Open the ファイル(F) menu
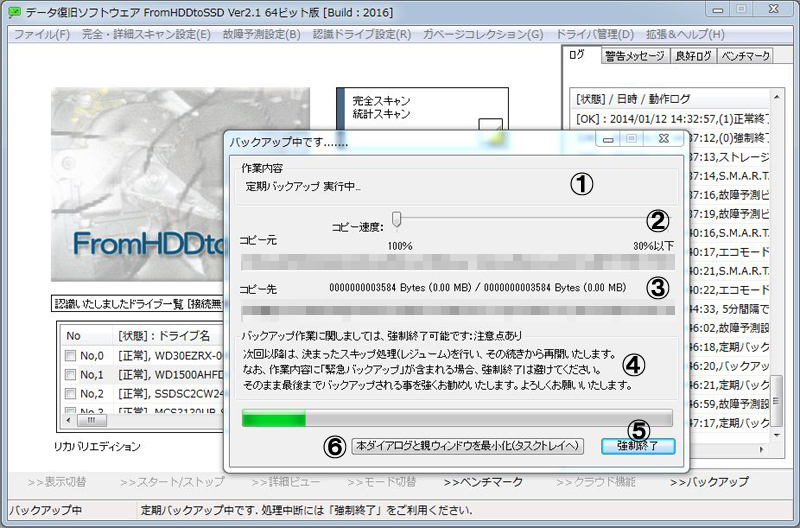This screenshot has width=800, height=528. (x=41, y=34)
